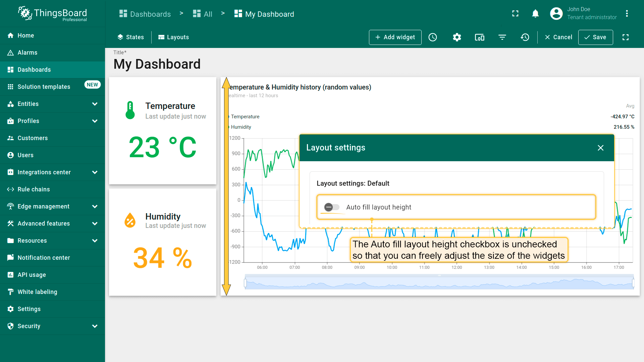The image size is (644, 362).
Task: Open the version history icon
Action: point(525,37)
